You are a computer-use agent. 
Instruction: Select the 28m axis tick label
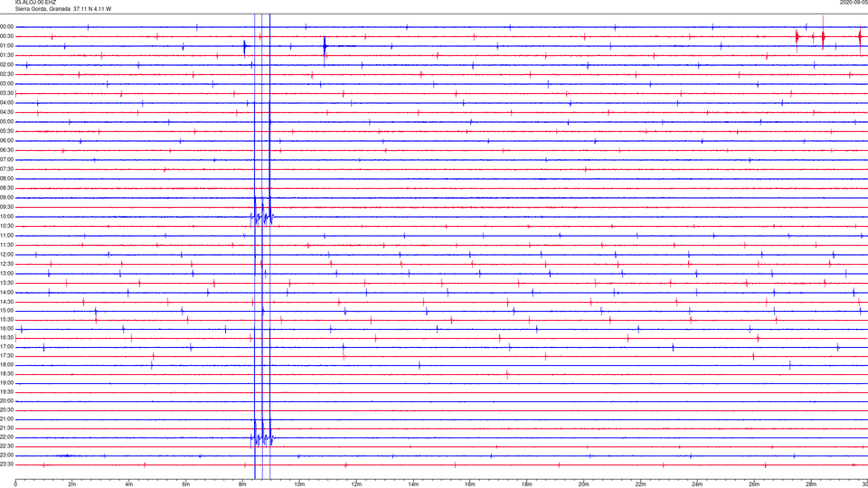point(810,484)
